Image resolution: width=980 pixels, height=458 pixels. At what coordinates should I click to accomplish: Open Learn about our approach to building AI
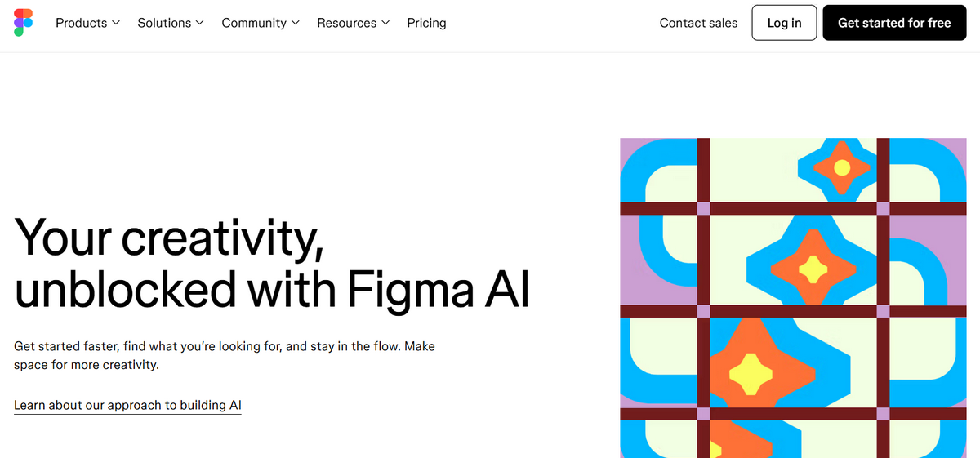[x=127, y=405]
